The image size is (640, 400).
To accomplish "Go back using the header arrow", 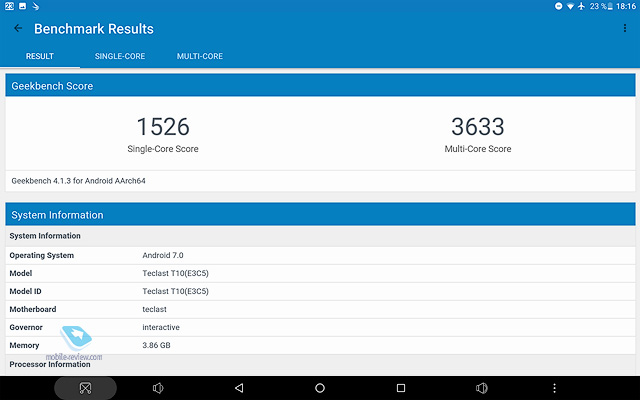I will point(18,28).
